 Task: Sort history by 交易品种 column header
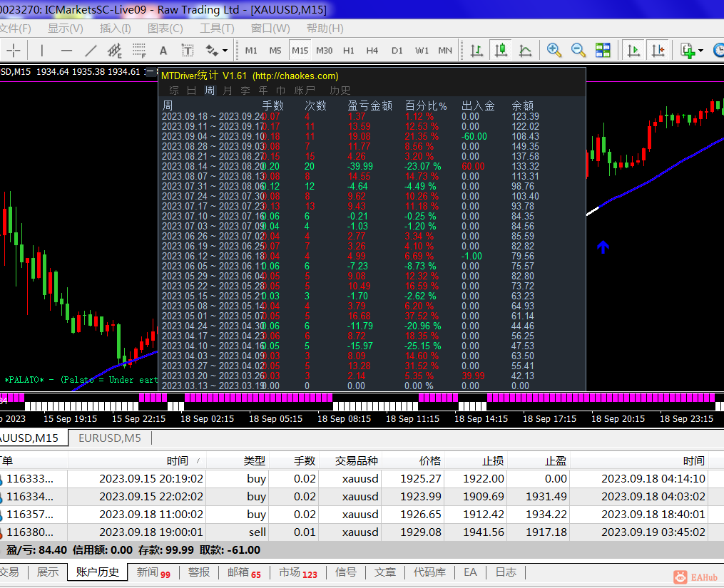(x=350, y=460)
